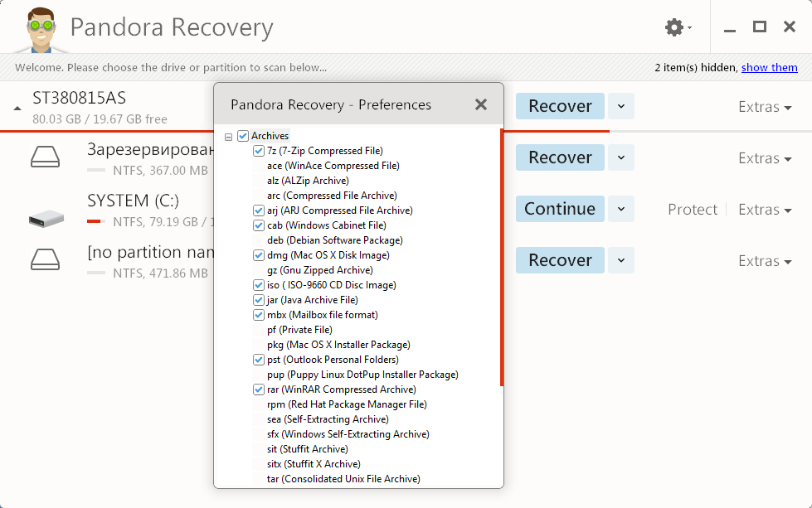Collapse the ST380815AS disk group
Image resolution: width=812 pixels, height=508 pixels.
point(17,108)
